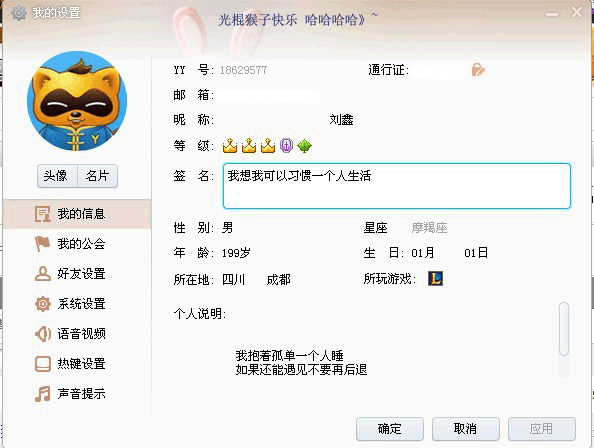Open the 性别 gender dropdown showing 男
The width and height of the screenshot is (594, 448).
click(x=227, y=228)
